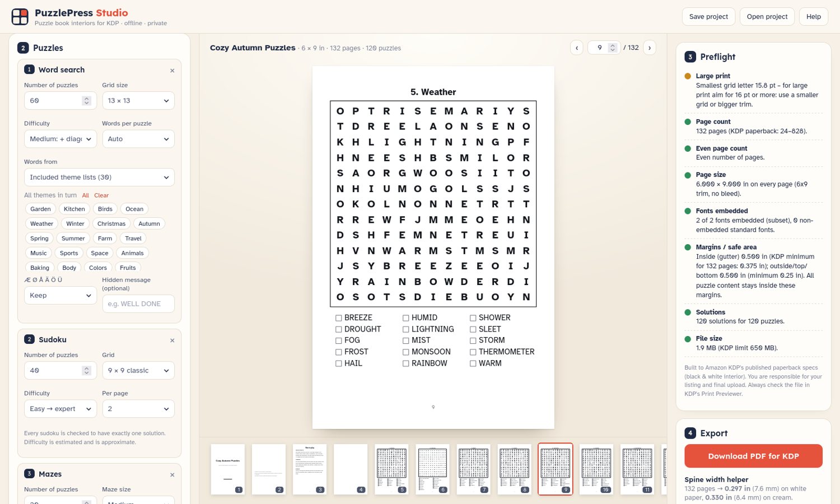Download PDF for KDP
The image size is (840, 504).
click(753, 456)
